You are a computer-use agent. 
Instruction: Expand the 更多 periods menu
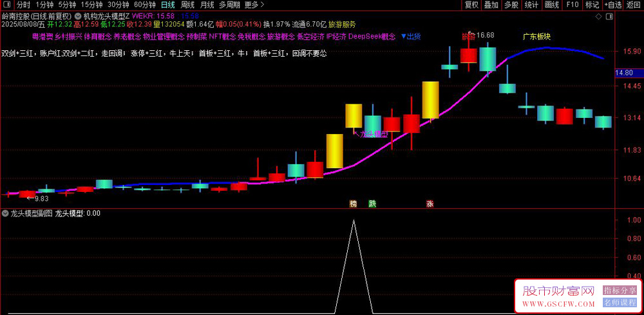[x=254, y=5]
